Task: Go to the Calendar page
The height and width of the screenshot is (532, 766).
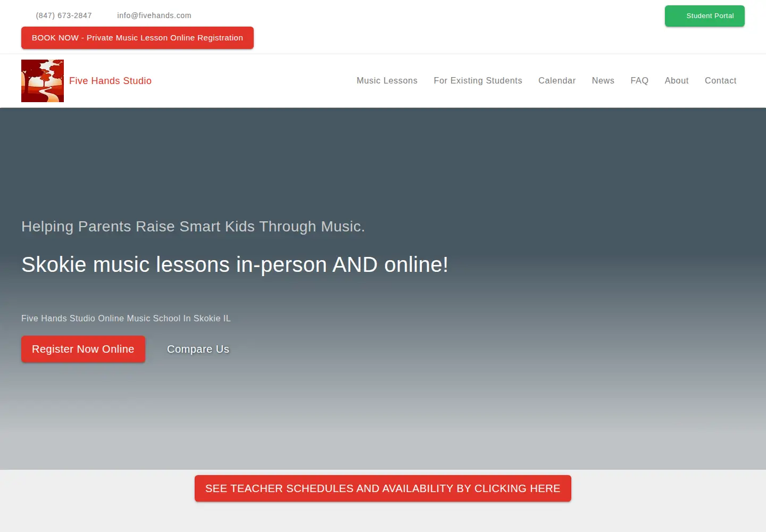Action: [557, 81]
